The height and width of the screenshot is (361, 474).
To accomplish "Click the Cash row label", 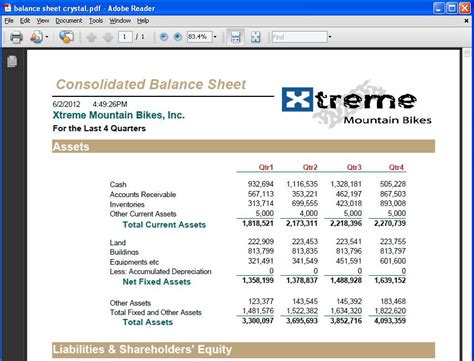I will 118,184.
